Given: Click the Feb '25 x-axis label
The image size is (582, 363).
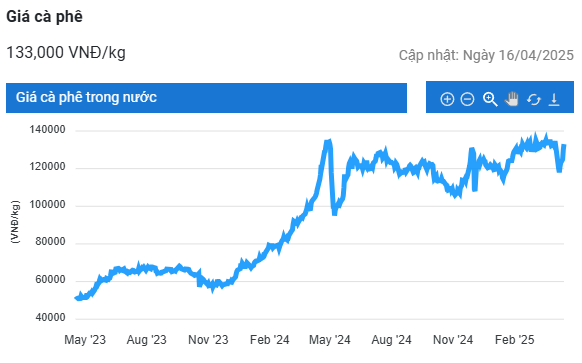Looking at the screenshot, I should tap(514, 340).
